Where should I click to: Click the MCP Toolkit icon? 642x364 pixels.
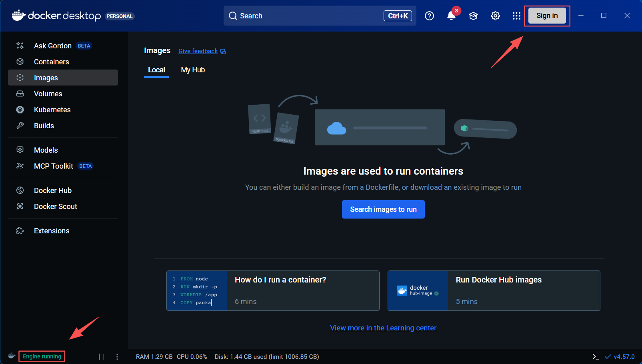tap(20, 166)
